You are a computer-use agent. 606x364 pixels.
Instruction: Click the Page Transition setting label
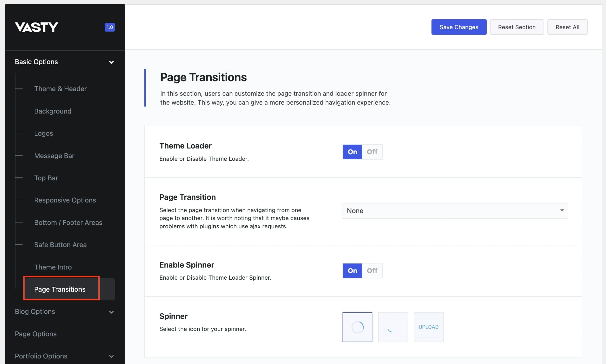188,197
